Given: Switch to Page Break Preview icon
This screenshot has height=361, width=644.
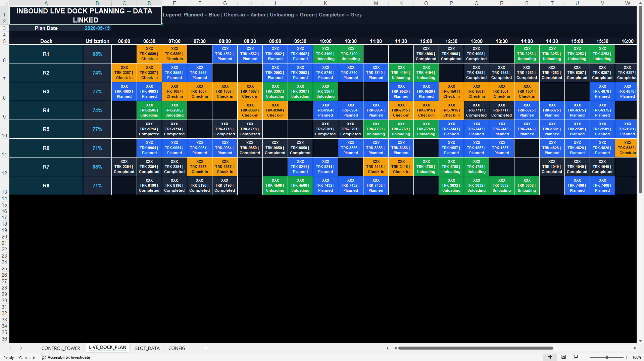Looking at the screenshot, I should click(577, 357).
